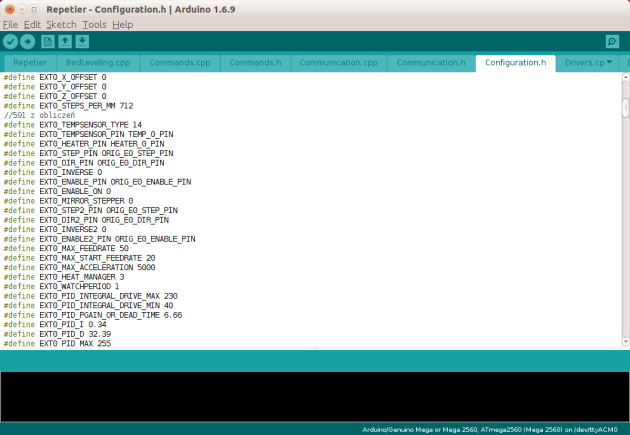This screenshot has height=435, width=630.
Task: Minimize the Arduino window
Action: tap(22, 9)
